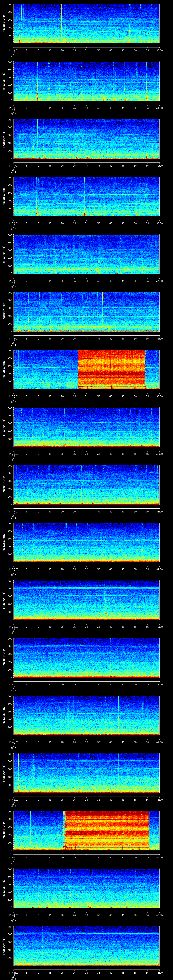Select the 11:43:00 axis time label
Viewport: 173px width, 980px height.
click(13, 857)
